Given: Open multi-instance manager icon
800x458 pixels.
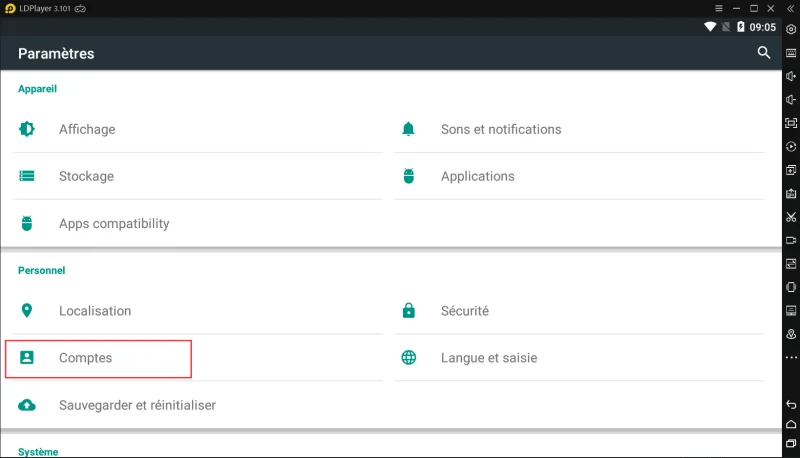Looking at the screenshot, I should [x=791, y=170].
